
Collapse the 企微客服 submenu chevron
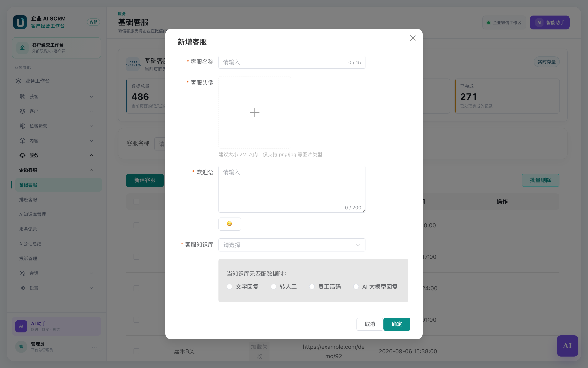[91, 170]
